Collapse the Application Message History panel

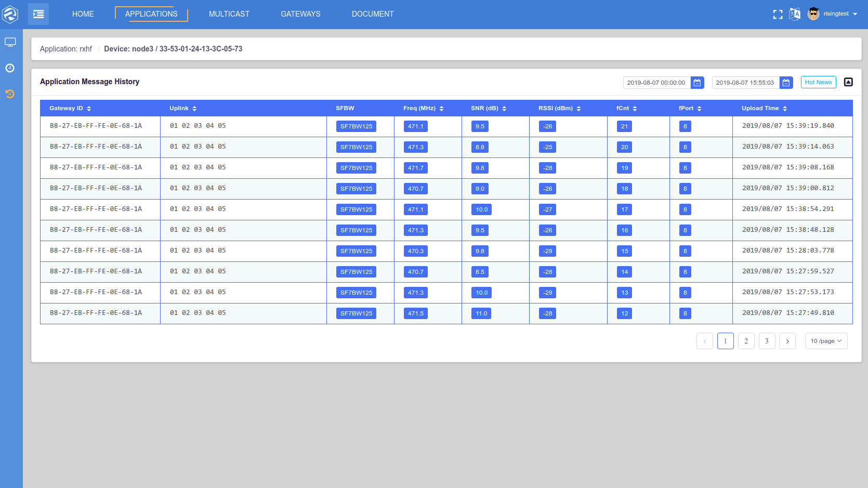coord(848,82)
